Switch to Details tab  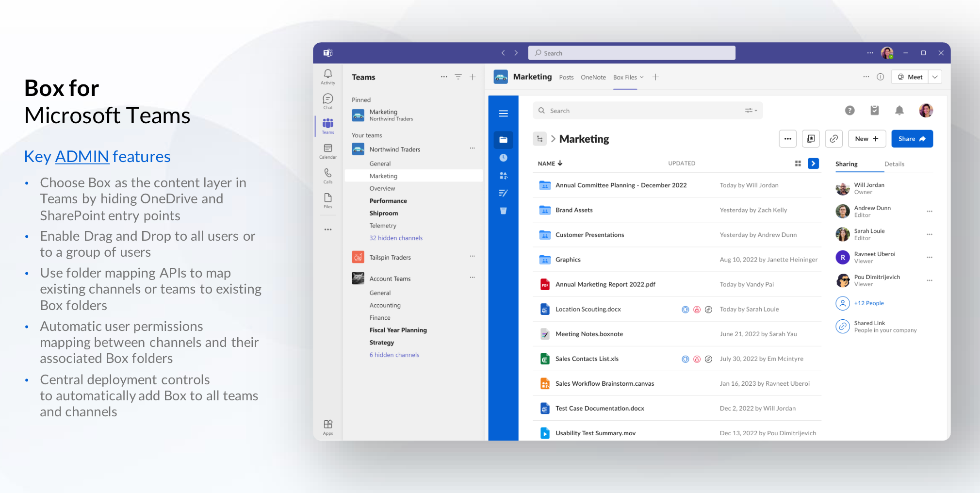coord(894,164)
